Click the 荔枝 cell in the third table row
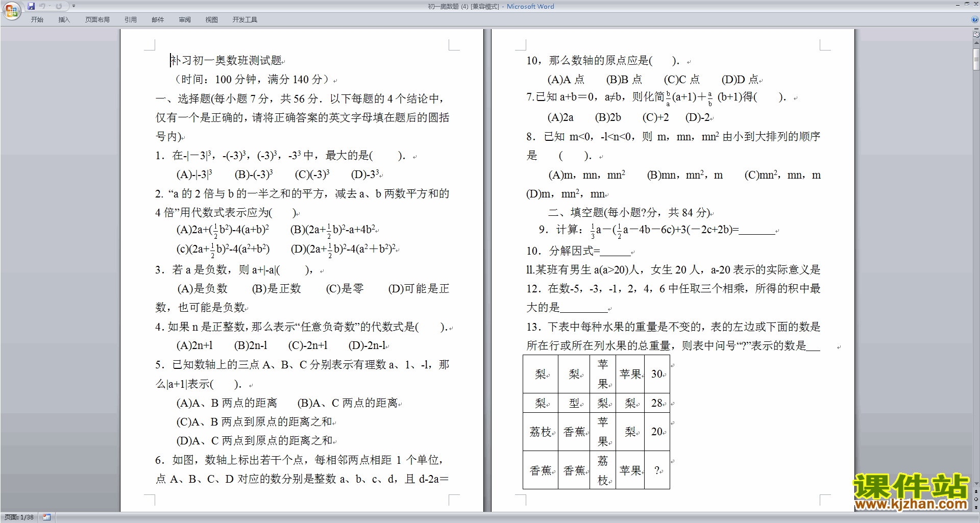Image resolution: width=980 pixels, height=523 pixels. 541,432
